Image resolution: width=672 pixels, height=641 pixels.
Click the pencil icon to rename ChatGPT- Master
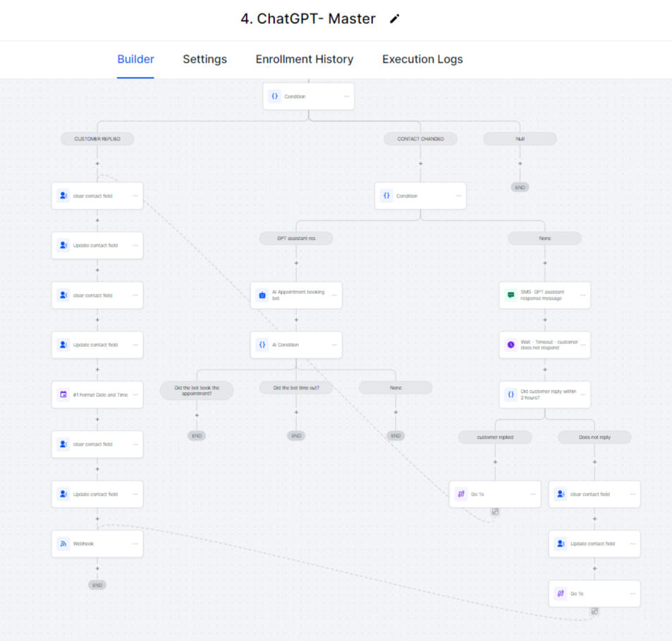(394, 19)
